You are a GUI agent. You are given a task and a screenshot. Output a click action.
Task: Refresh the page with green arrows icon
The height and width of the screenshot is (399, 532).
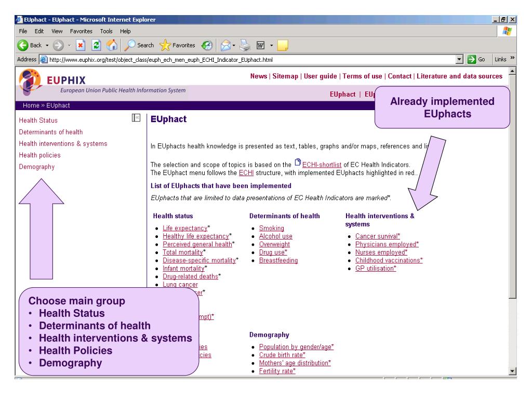point(96,45)
